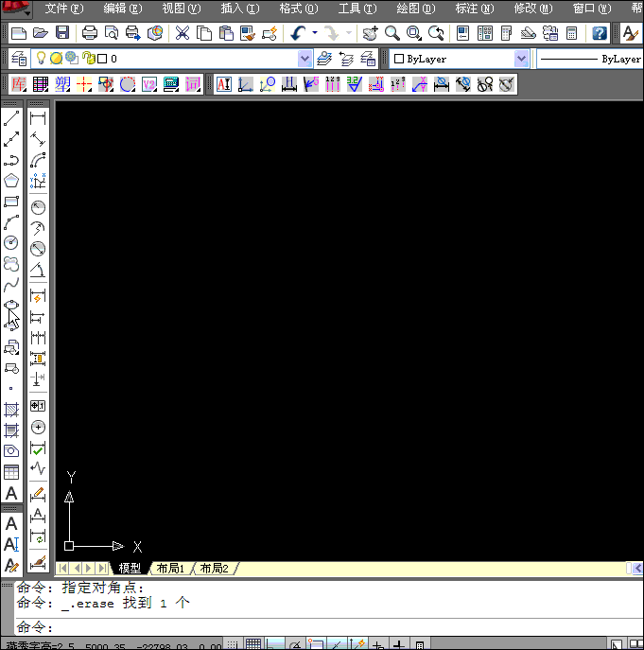
Task: Switch to the 布局2 tab
Action: 215,568
